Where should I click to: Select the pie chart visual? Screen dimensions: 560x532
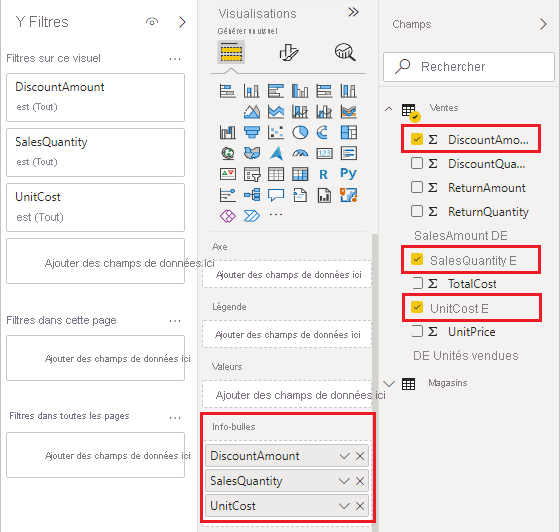click(x=300, y=132)
